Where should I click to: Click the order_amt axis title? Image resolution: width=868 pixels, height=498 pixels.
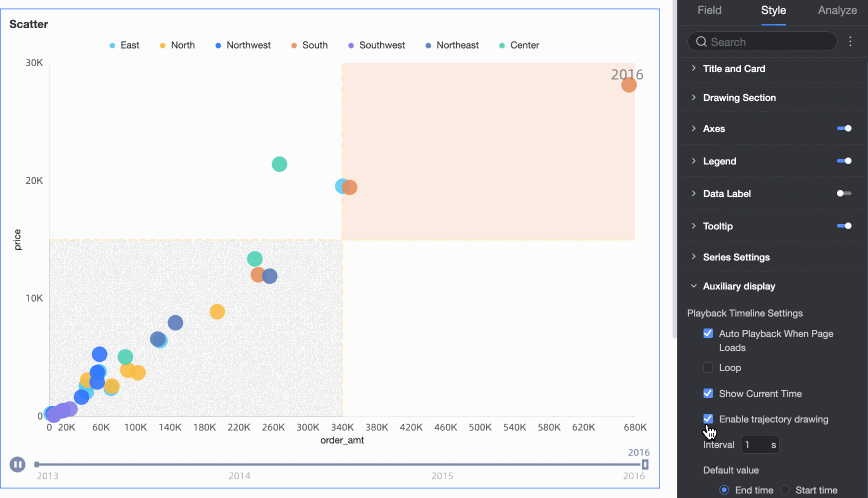pos(342,440)
